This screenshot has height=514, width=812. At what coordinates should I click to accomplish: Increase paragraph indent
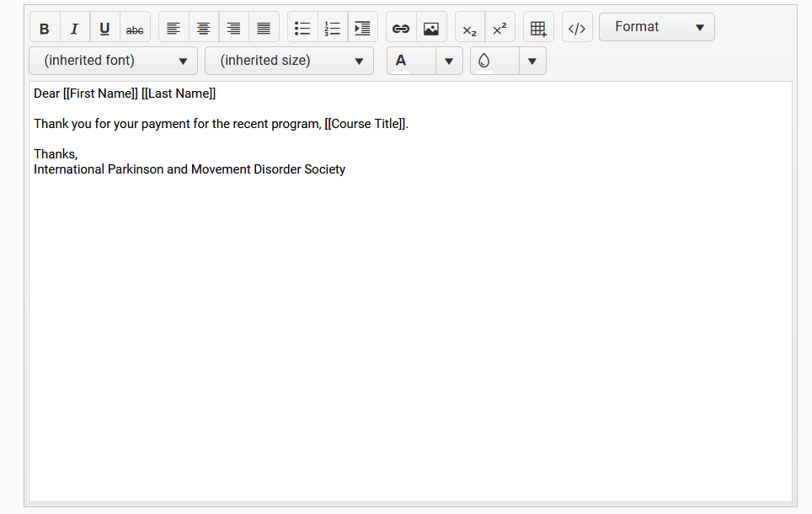[362, 28]
